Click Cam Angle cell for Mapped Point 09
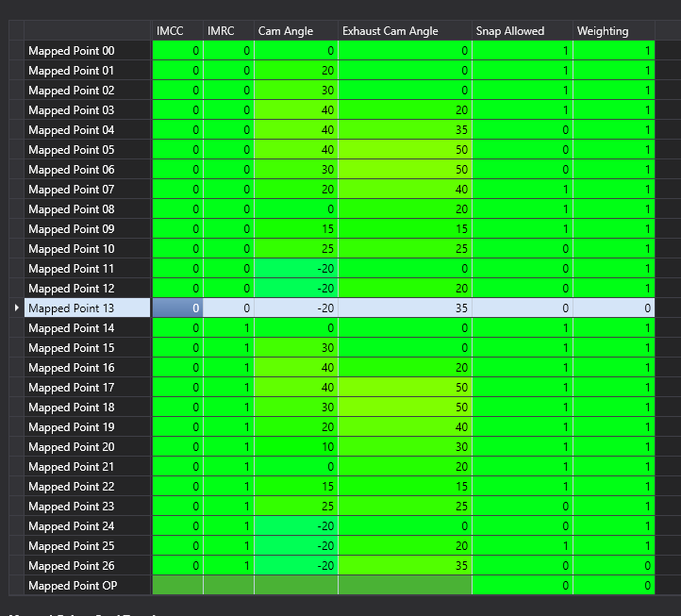Screen dimensions: 681x616 [x=296, y=229]
